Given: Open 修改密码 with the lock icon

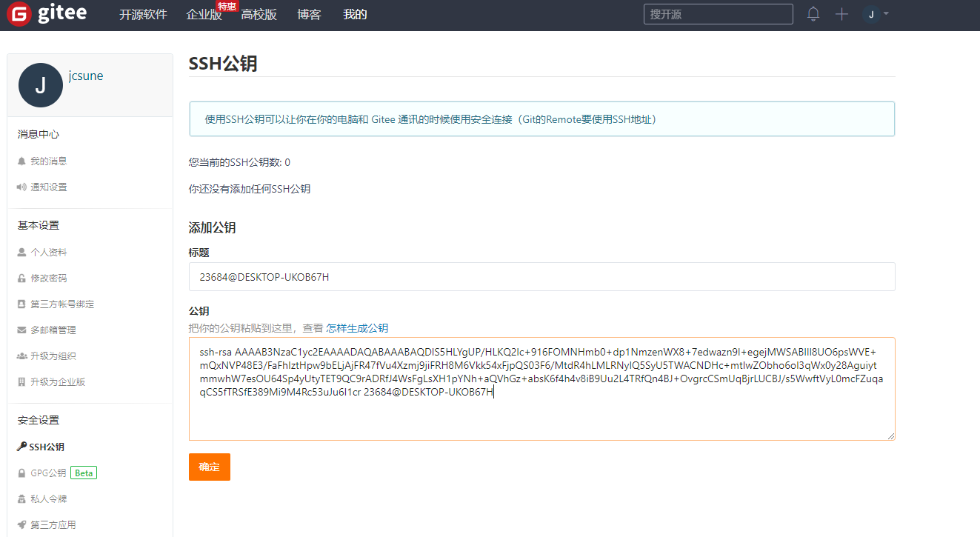Looking at the screenshot, I should point(48,278).
